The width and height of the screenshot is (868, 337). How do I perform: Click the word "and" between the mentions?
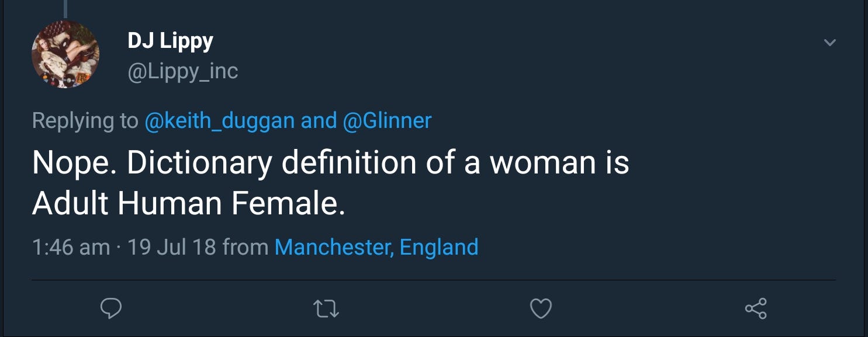tap(319, 120)
